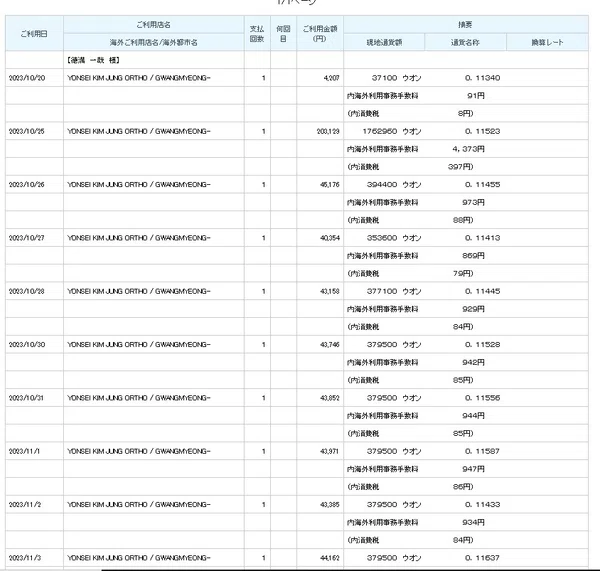Select the date 2023/10/27

(27, 238)
